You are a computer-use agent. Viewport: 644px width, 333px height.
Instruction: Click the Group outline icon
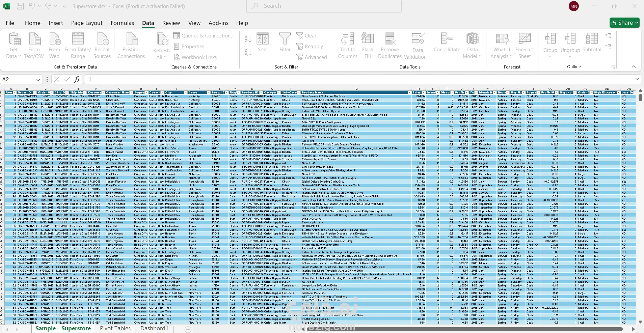click(550, 38)
